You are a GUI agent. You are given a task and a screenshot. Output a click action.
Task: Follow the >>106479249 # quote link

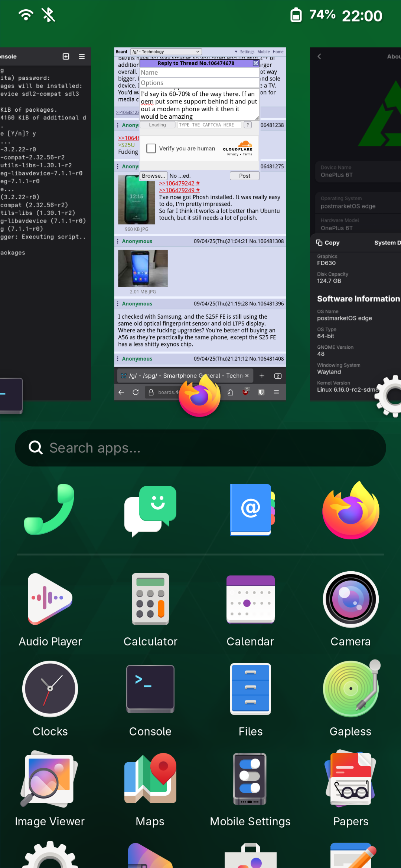(179, 190)
